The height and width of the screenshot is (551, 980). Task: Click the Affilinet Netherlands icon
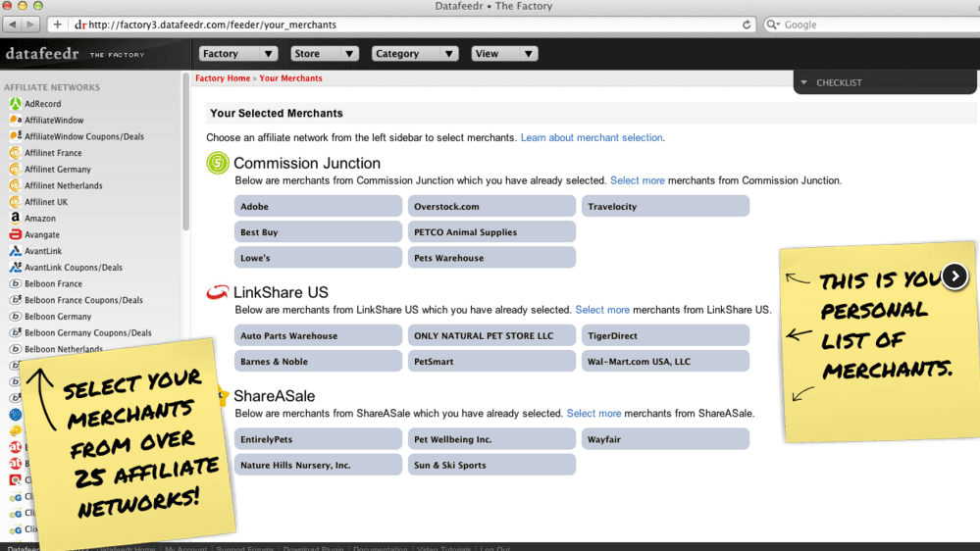point(15,185)
